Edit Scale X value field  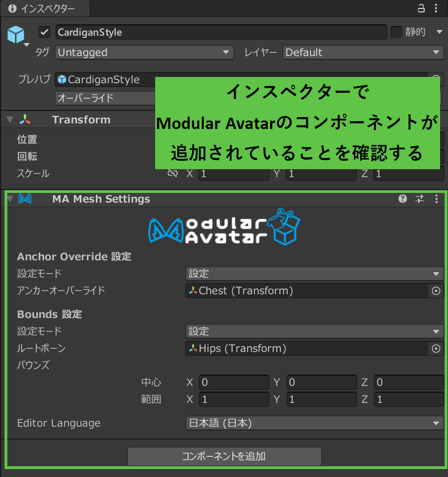pos(233,174)
